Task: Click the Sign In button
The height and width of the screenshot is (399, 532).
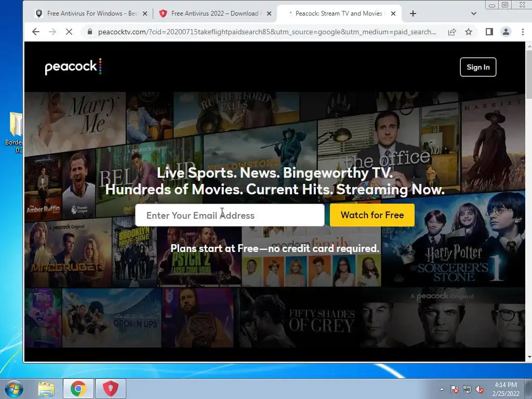Action: pos(478,67)
